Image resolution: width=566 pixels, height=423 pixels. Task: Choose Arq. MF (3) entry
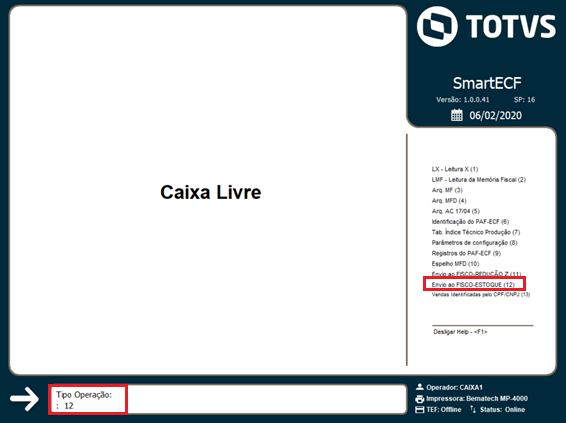point(447,190)
